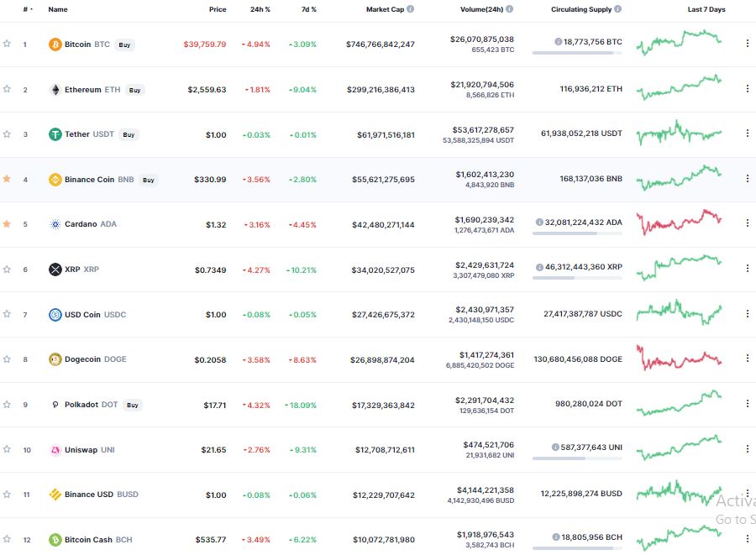Image resolution: width=756 pixels, height=555 pixels.
Task: Click Bitcoin's circulating supply progress bar
Action: pyautogui.click(x=577, y=53)
